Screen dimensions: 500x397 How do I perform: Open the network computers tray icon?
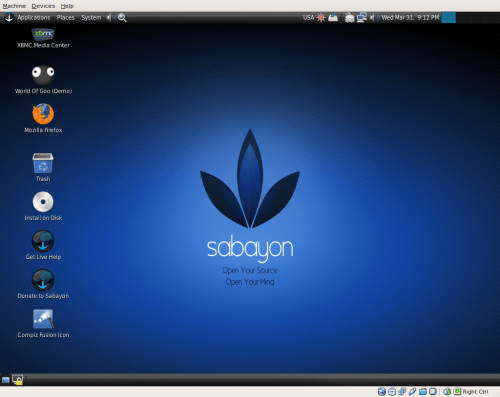click(x=362, y=18)
